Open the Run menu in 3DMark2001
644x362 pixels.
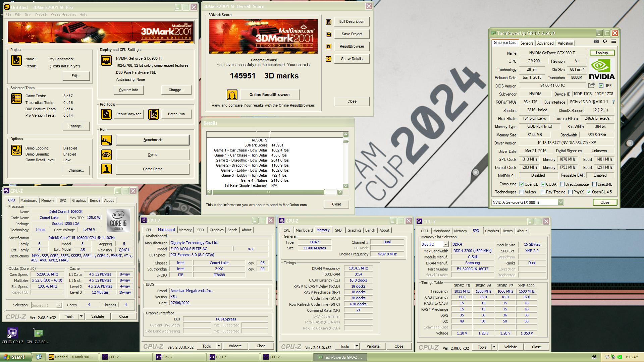tap(28, 15)
